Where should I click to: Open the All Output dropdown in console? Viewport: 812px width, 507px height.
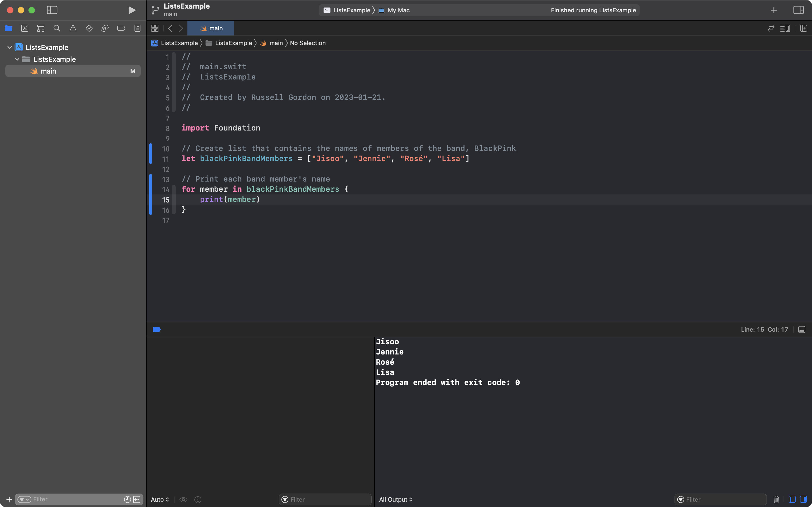click(395, 499)
